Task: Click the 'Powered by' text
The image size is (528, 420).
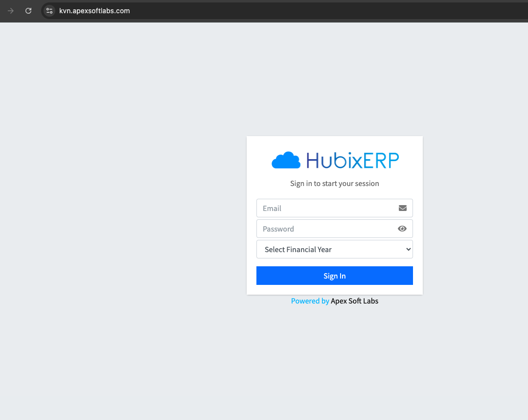Action: 310,301
